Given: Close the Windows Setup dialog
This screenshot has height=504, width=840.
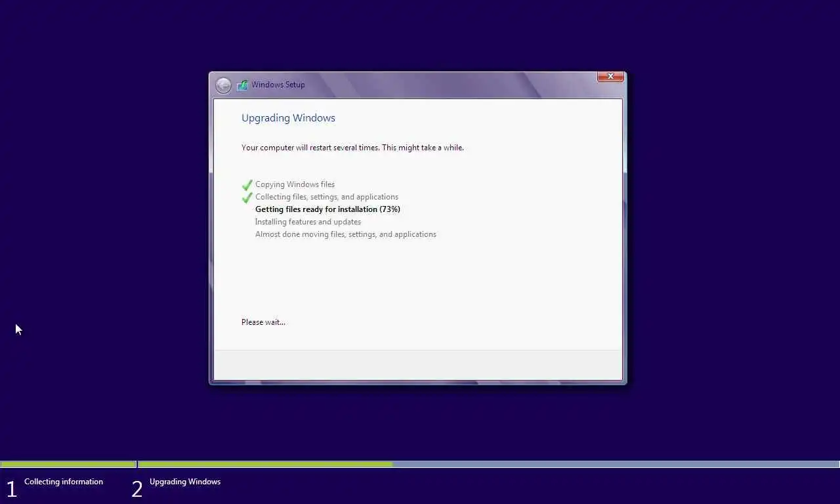Looking at the screenshot, I should pyautogui.click(x=610, y=77).
